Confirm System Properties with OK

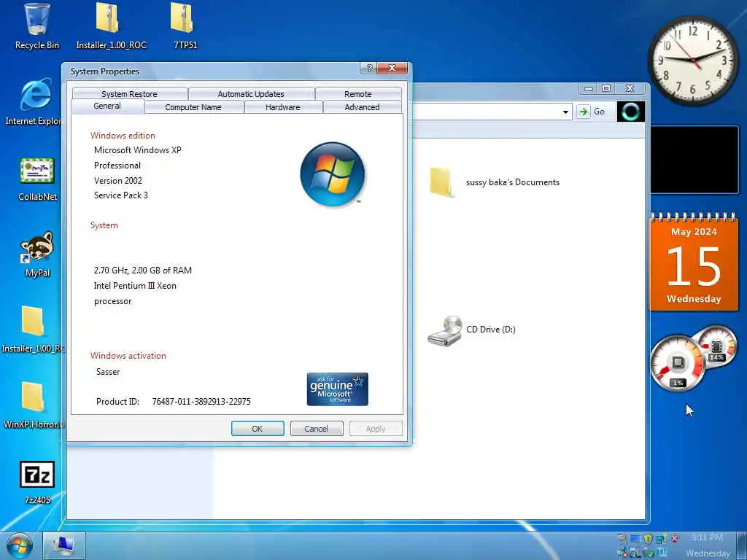point(258,429)
